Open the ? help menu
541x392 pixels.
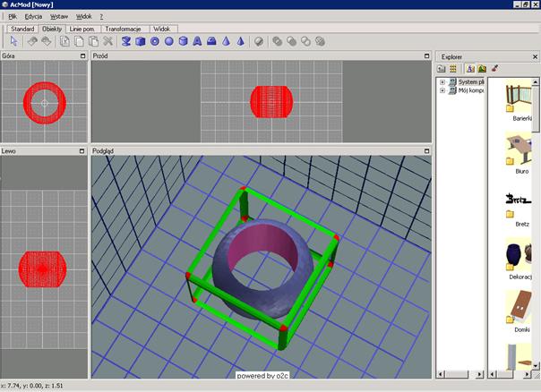tap(101, 16)
